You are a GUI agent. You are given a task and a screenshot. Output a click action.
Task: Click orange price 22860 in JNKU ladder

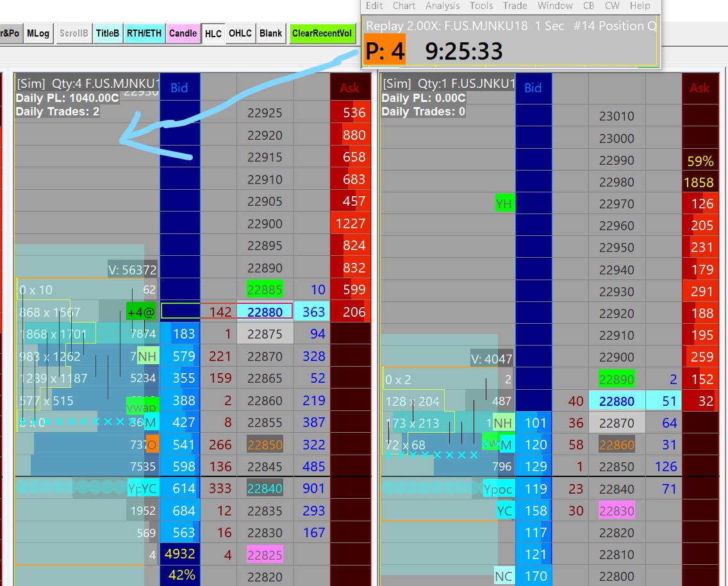616,445
